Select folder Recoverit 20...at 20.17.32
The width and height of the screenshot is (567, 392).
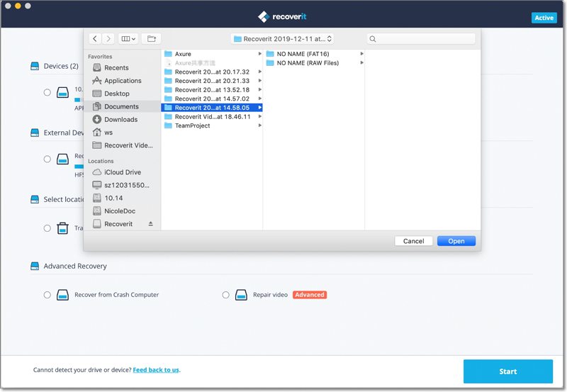coord(212,72)
